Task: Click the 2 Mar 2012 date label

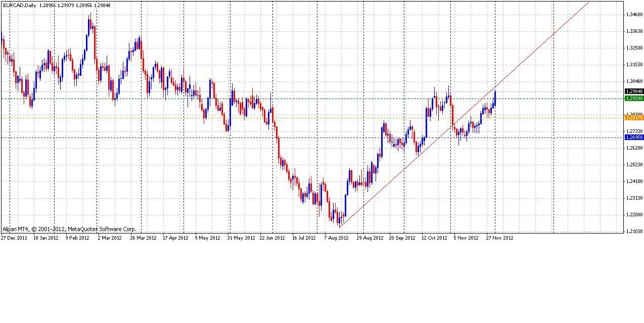Action: click(x=109, y=238)
